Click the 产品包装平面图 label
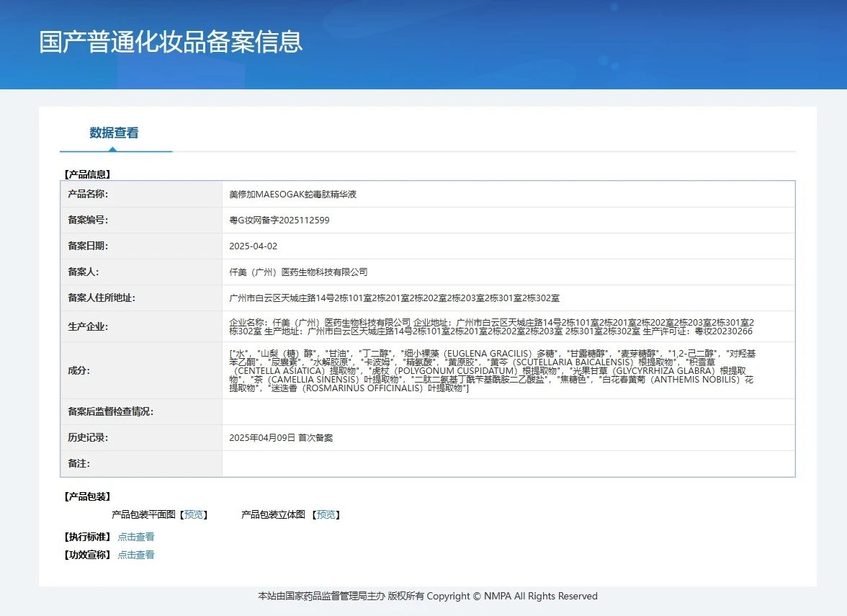 pyautogui.click(x=144, y=514)
